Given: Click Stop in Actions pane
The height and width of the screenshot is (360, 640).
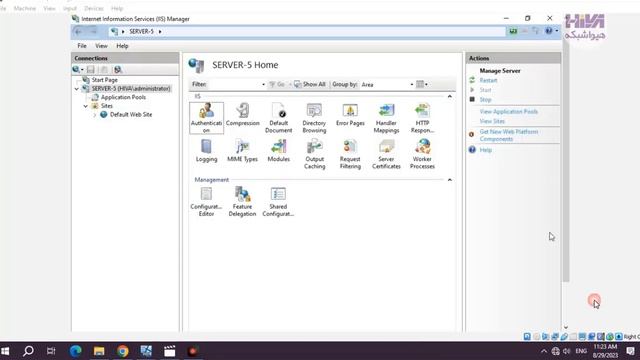Looking at the screenshot, I should [x=485, y=100].
